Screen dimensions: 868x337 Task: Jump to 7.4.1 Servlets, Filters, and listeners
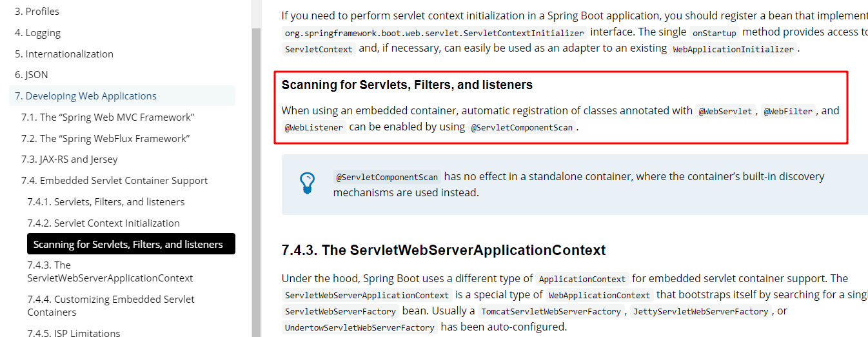click(106, 202)
